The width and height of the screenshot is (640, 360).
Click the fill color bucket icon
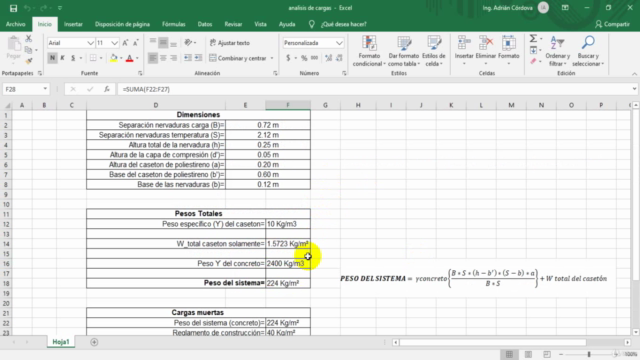point(114,58)
